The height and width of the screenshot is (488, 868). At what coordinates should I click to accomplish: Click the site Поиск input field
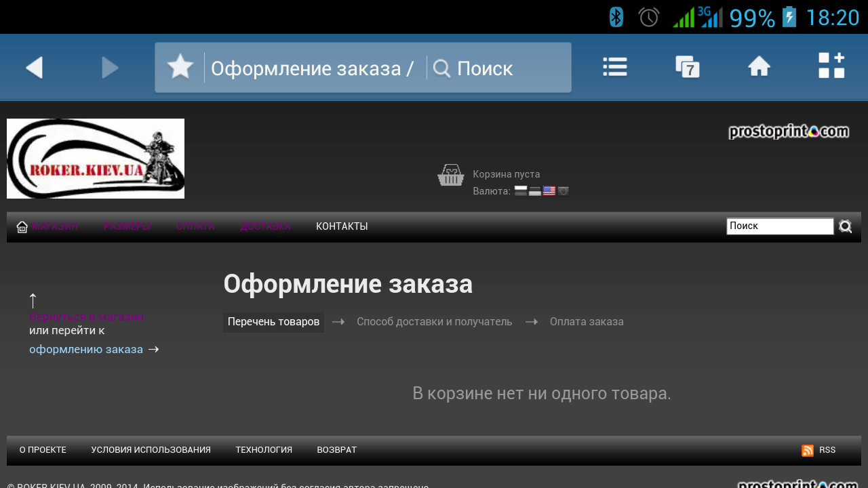(780, 226)
